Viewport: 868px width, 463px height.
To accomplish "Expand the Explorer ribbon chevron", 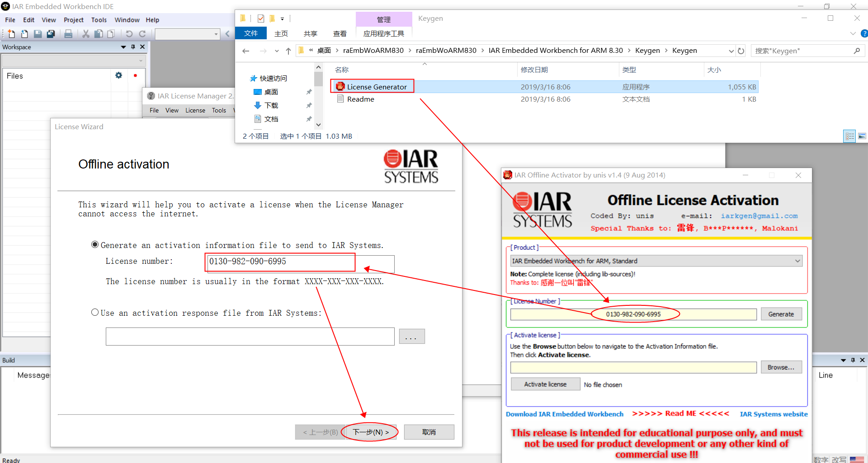I will [x=853, y=33].
